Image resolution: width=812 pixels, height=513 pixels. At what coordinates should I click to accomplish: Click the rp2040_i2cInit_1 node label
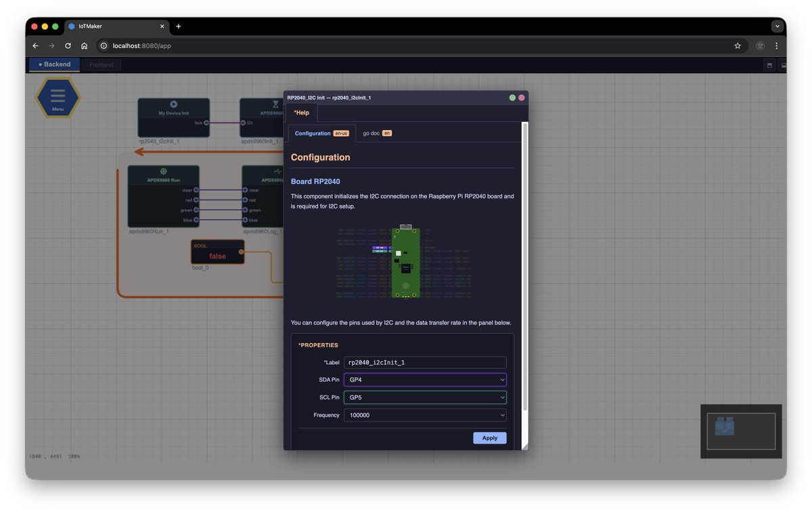point(159,141)
